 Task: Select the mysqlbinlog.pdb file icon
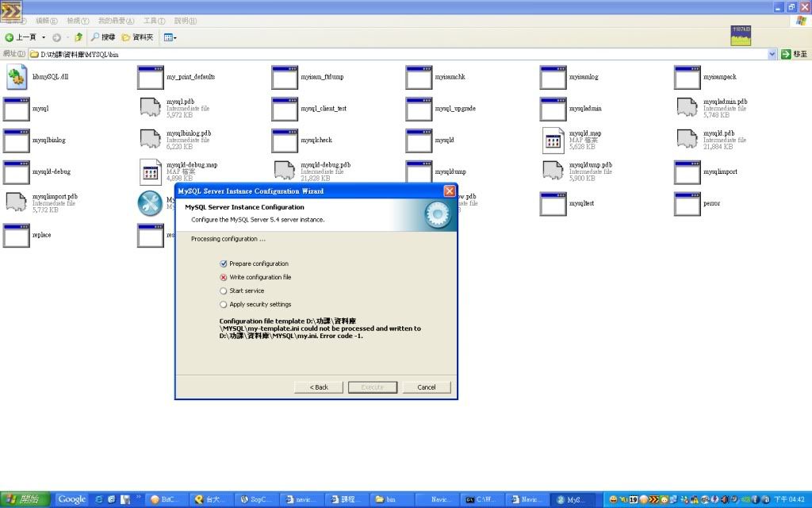tap(150, 140)
